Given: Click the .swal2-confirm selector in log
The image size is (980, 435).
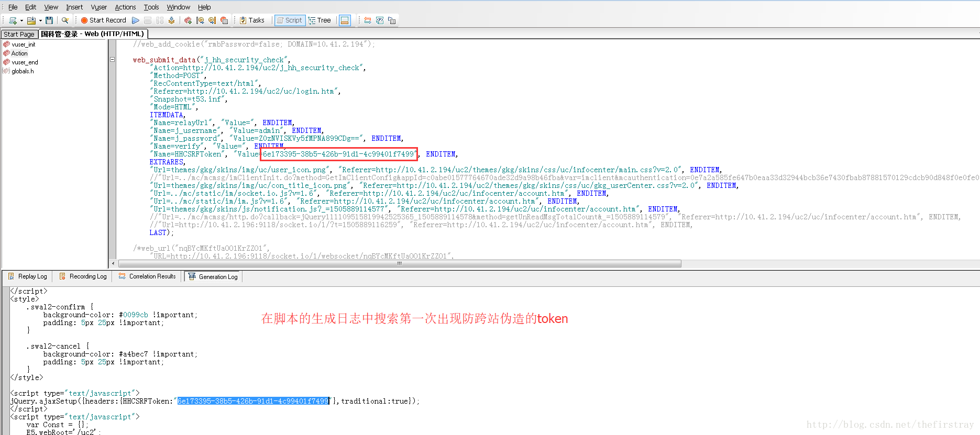Looking at the screenshot, I should pyautogui.click(x=56, y=307).
